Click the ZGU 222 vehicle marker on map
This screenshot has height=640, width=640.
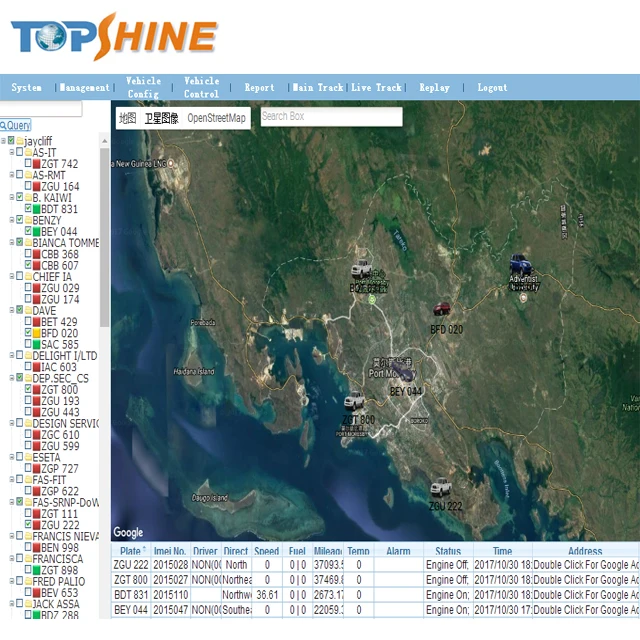point(441,488)
